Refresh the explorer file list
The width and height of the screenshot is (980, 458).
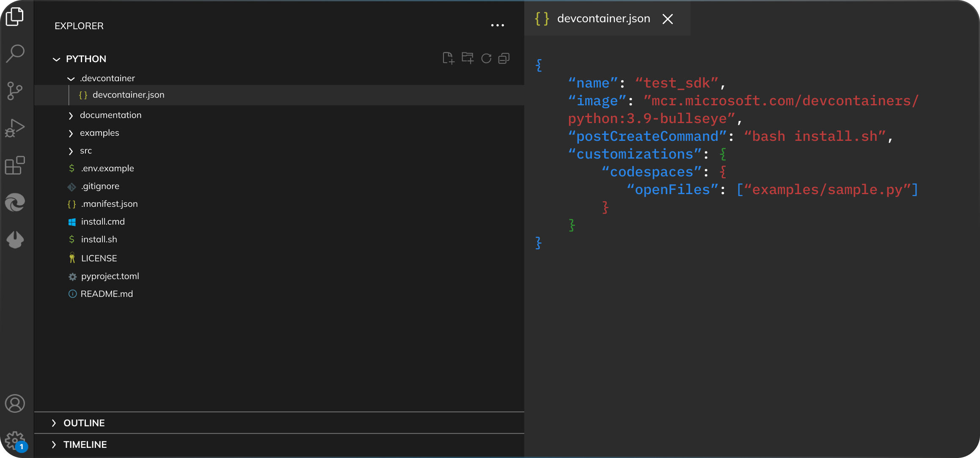[486, 58]
